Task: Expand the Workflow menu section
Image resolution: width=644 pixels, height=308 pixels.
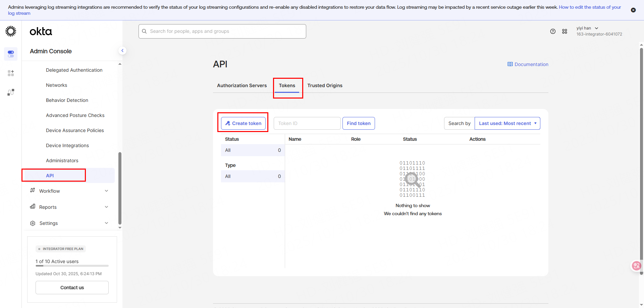Action: click(69, 191)
